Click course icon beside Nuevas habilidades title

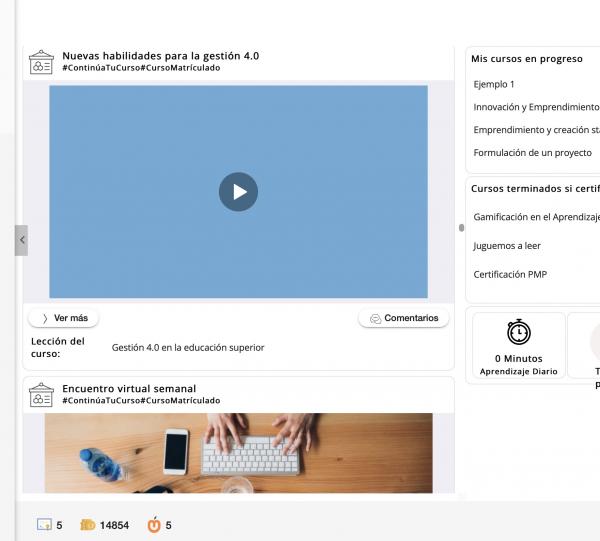41,62
